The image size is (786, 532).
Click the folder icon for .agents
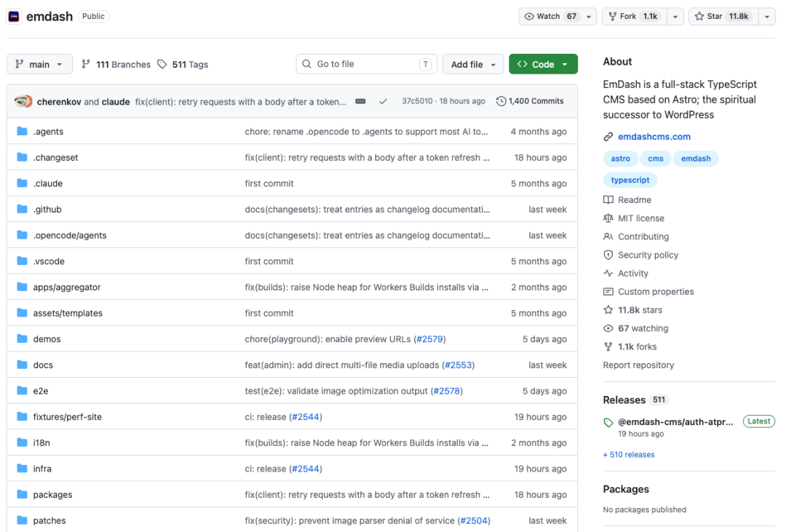[22, 132]
